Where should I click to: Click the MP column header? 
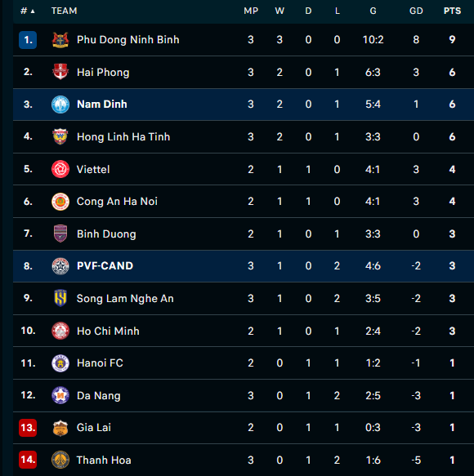(x=251, y=11)
